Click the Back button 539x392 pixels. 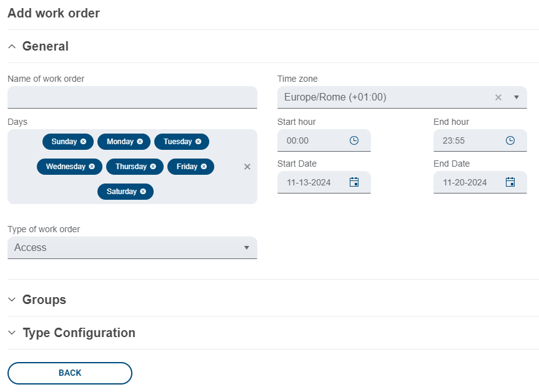pyautogui.click(x=70, y=373)
